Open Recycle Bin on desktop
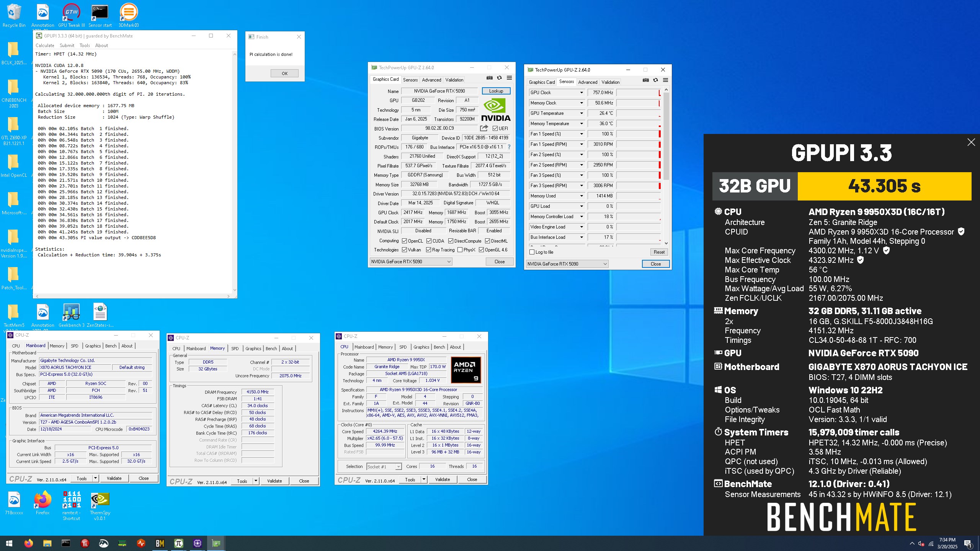The height and width of the screenshot is (551, 980). click(14, 15)
